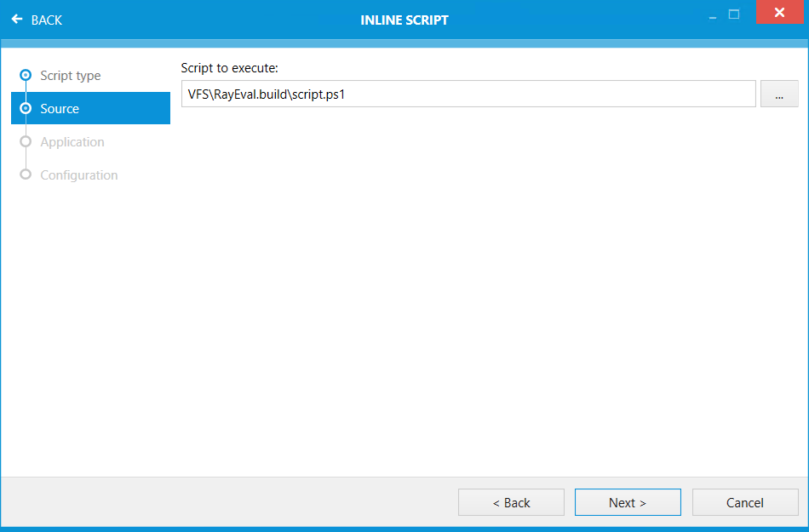Switch to the Script type step
Image resolution: width=809 pixels, height=532 pixels.
tap(71, 75)
